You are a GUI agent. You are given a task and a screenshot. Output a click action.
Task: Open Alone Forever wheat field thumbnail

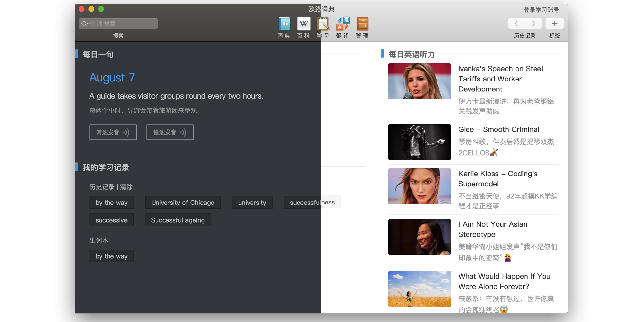click(420, 289)
